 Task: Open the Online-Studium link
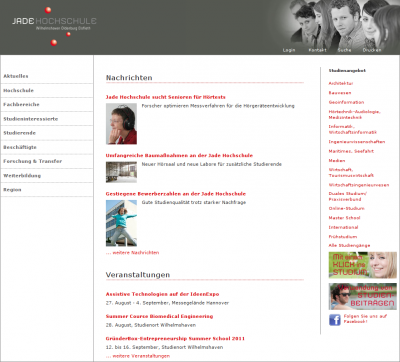click(x=346, y=208)
